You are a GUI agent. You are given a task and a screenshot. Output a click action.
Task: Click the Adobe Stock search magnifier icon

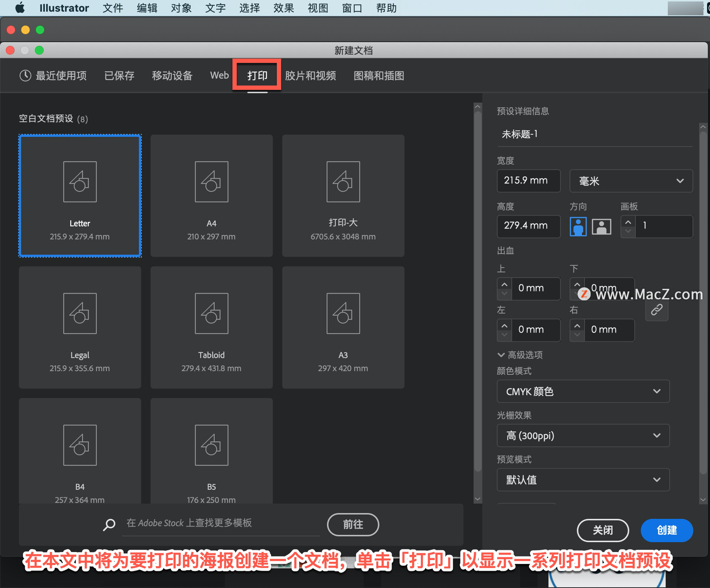click(109, 524)
